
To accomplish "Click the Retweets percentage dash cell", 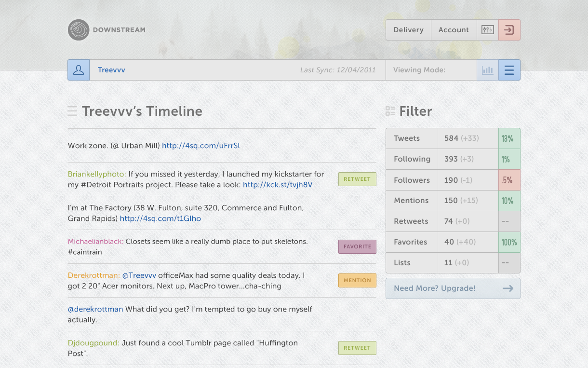I will coord(509,221).
